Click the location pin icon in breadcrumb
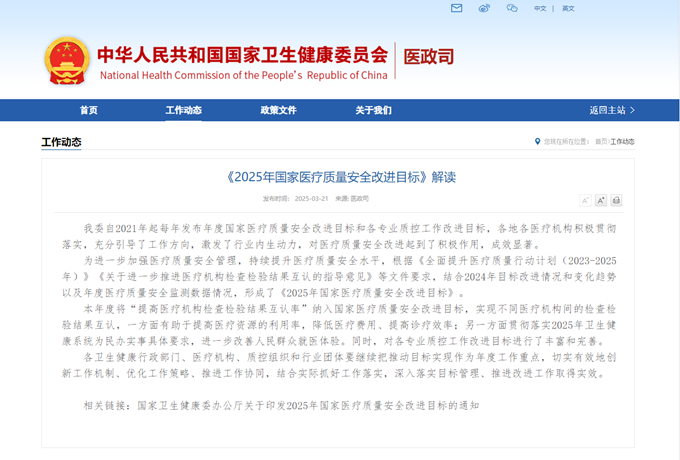The image size is (680, 460). 537,141
